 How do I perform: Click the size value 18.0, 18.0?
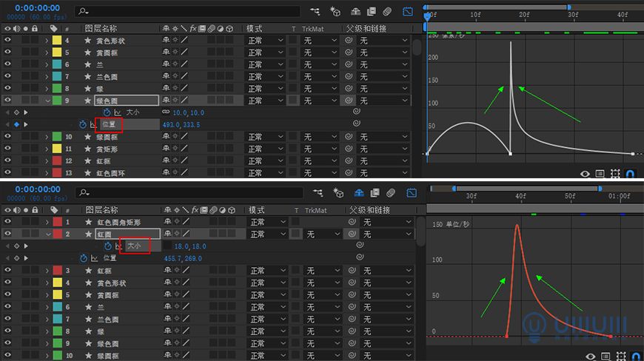click(x=189, y=246)
